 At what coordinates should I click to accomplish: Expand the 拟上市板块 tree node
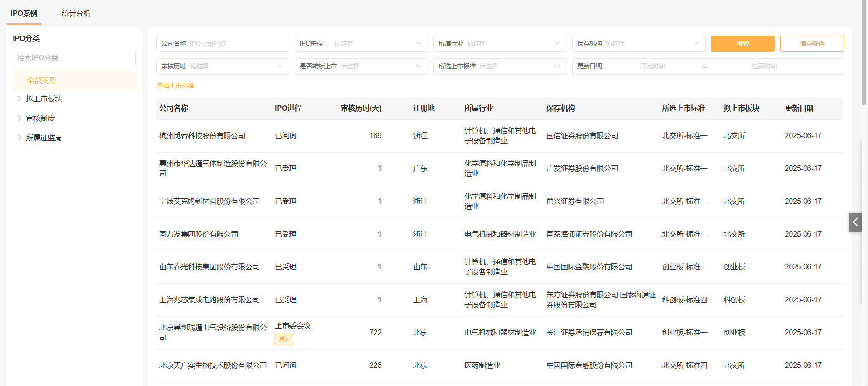pyautogui.click(x=20, y=98)
